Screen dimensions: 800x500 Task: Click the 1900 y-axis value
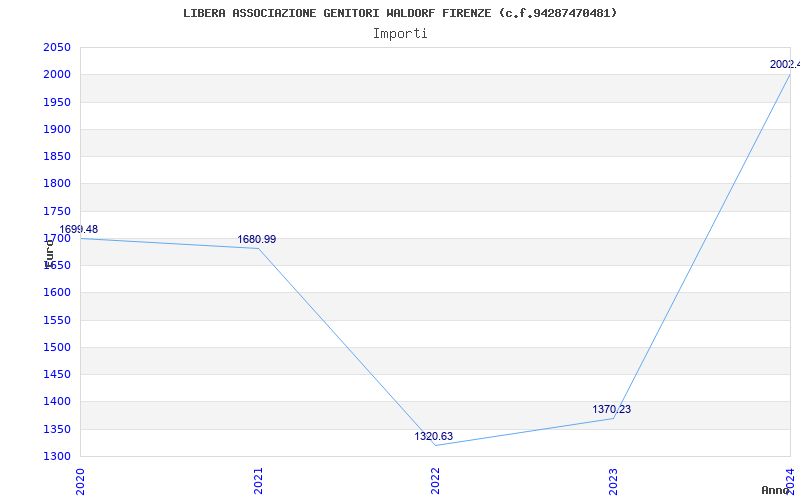click(57, 129)
